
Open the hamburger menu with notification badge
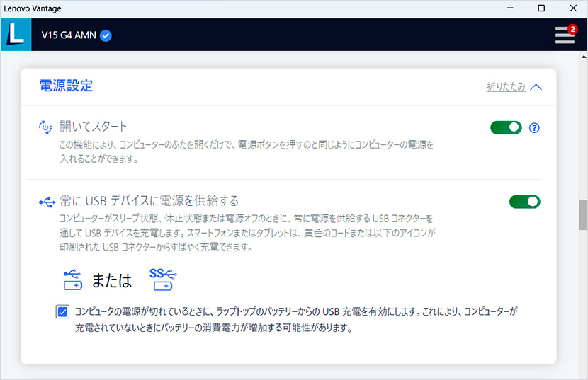pos(565,35)
